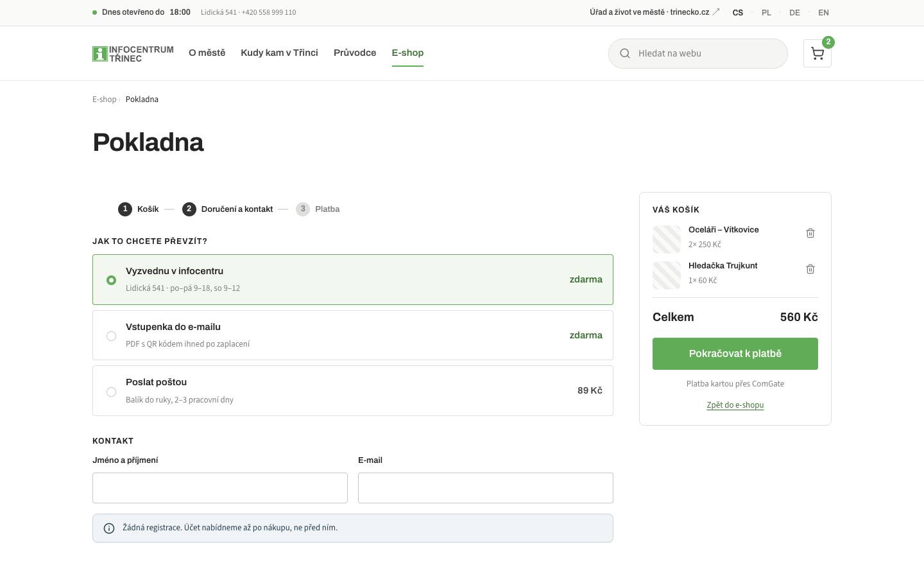Click the Pokladna page heading
The image size is (924, 565).
(x=148, y=143)
